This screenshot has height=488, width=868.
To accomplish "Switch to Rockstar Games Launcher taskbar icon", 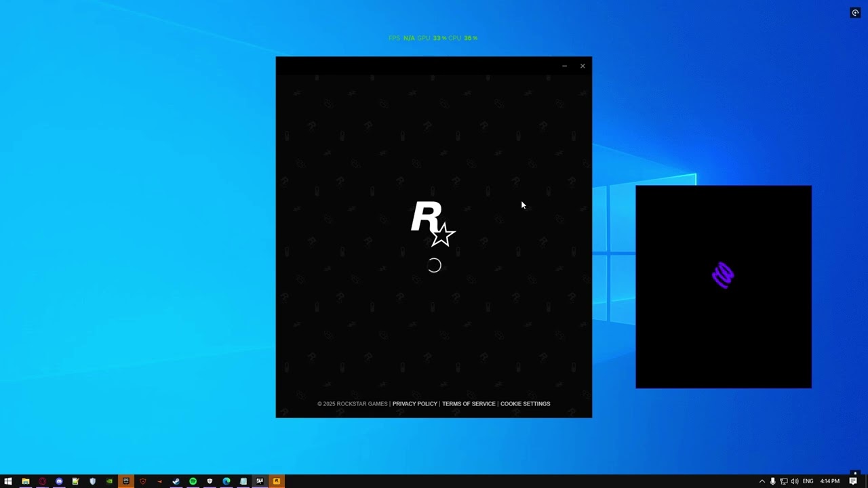I will click(x=277, y=481).
